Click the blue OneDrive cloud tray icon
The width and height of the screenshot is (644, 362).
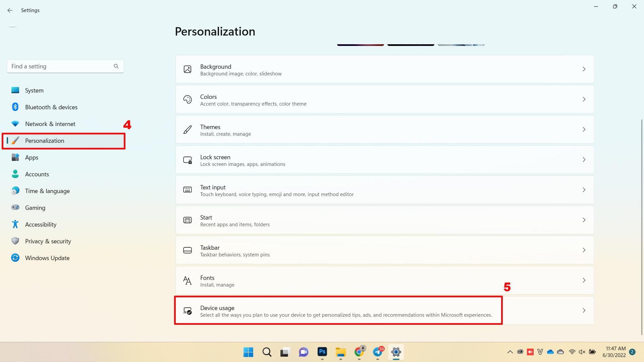550,352
